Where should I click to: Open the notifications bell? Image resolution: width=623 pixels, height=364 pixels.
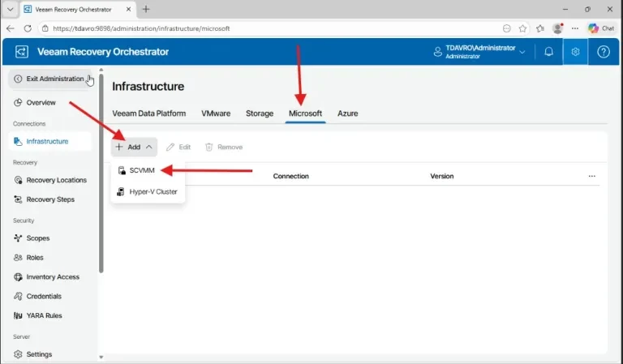(x=548, y=52)
